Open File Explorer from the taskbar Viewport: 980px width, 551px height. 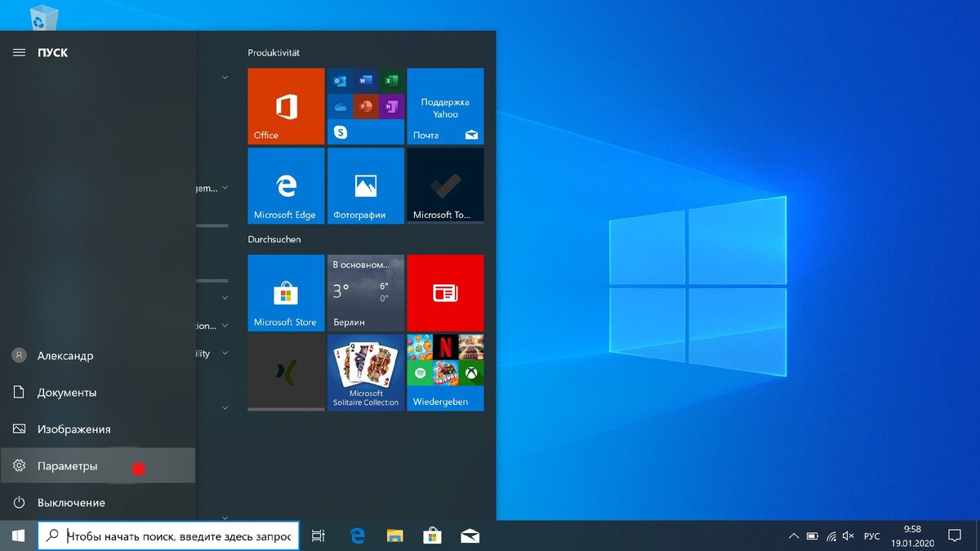(x=394, y=536)
